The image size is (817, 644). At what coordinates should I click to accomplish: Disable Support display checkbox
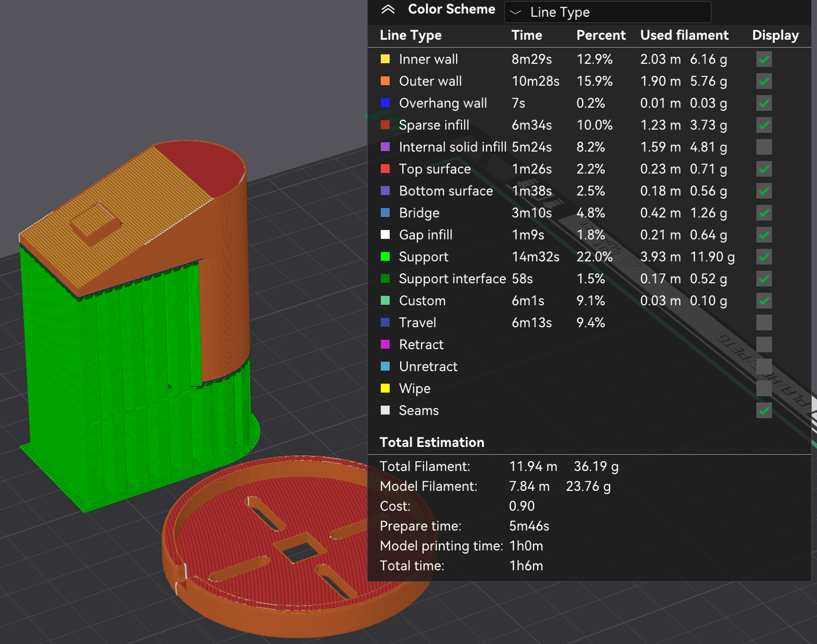click(764, 257)
